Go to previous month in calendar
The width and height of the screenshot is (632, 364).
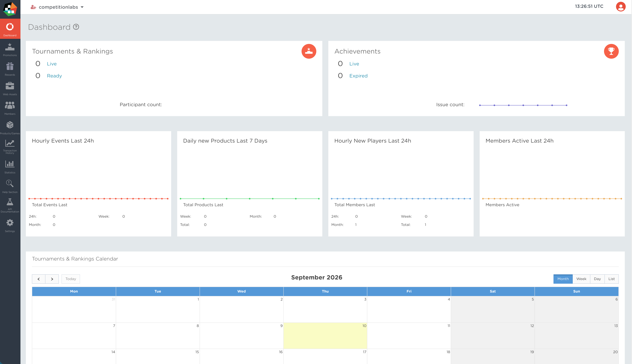click(x=39, y=279)
